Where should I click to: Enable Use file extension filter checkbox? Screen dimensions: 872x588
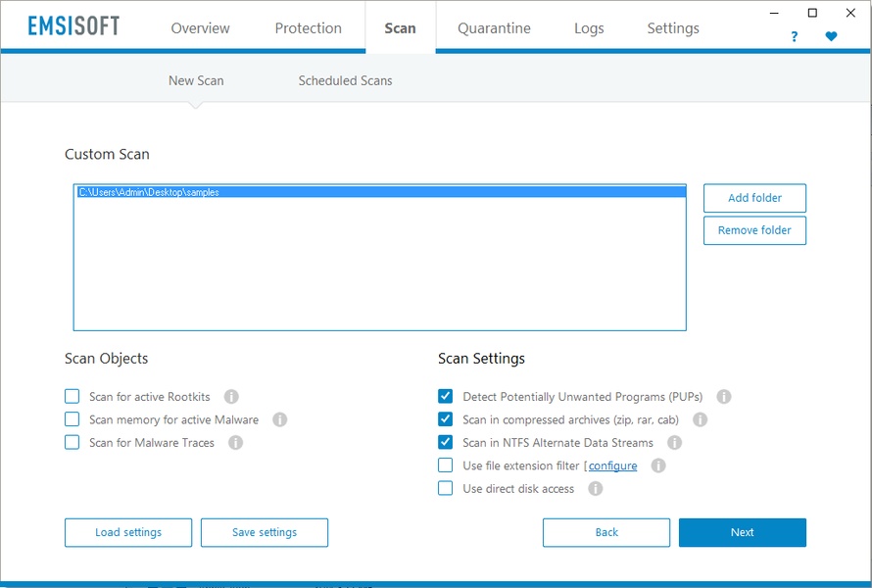coord(446,465)
